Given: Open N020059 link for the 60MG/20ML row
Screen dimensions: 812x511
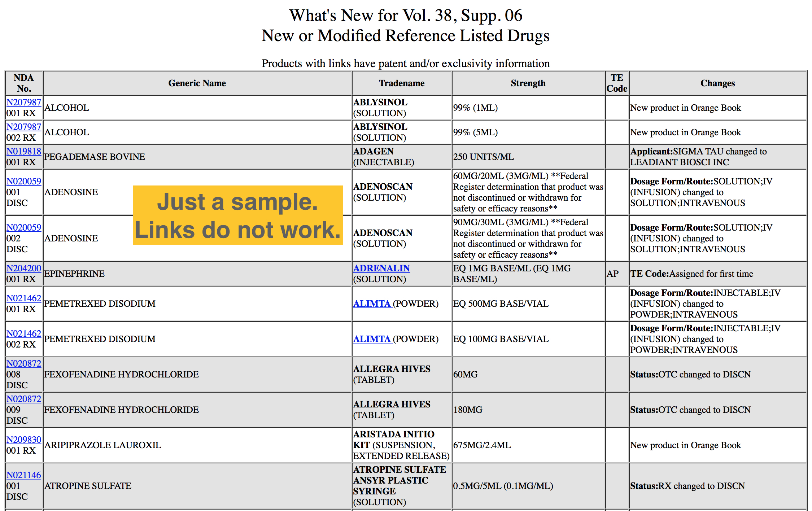Looking at the screenshot, I should pyautogui.click(x=24, y=181).
